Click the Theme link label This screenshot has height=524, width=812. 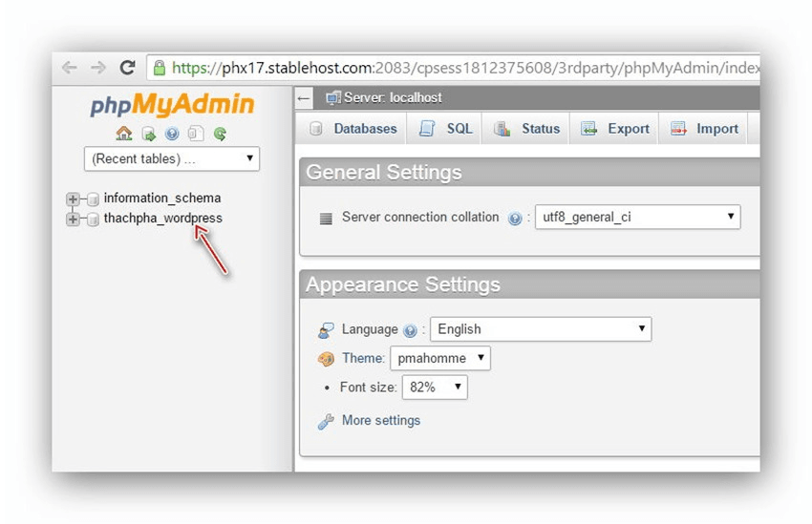tap(363, 359)
